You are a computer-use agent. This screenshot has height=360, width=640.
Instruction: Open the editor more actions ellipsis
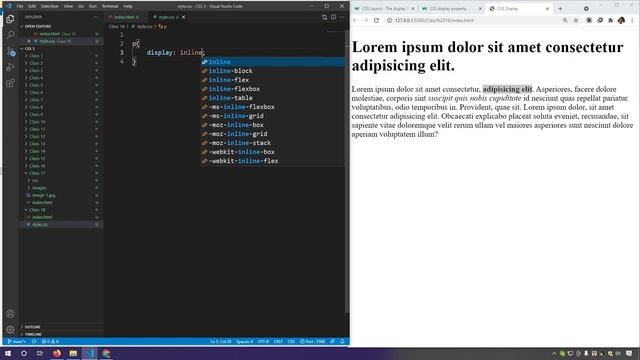tap(342, 17)
